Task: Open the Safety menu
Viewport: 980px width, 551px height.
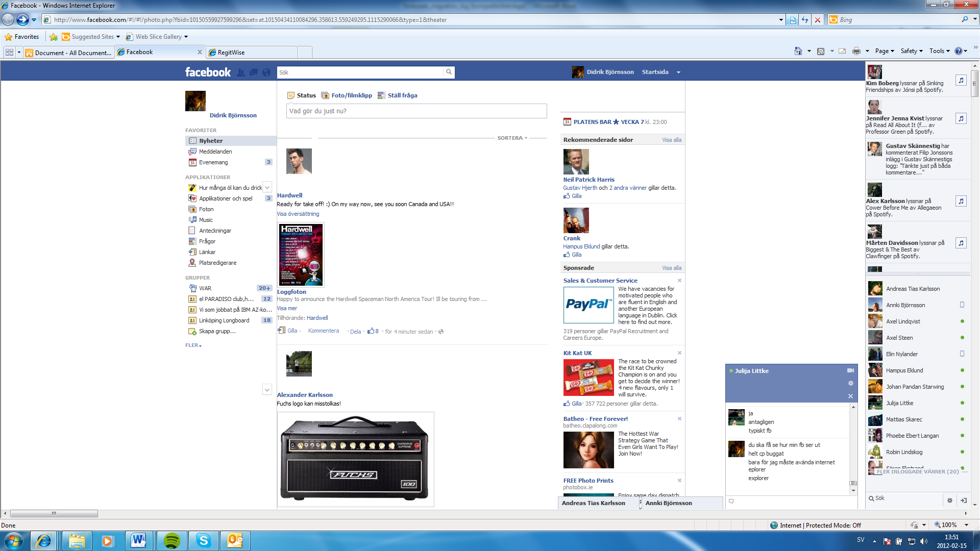Action: pos(912,51)
